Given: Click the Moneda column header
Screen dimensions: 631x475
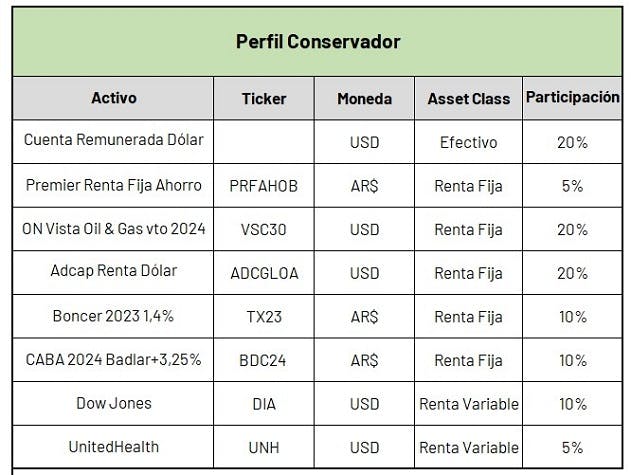Looking at the screenshot, I should pyautogui.click(x=364, y=98).
